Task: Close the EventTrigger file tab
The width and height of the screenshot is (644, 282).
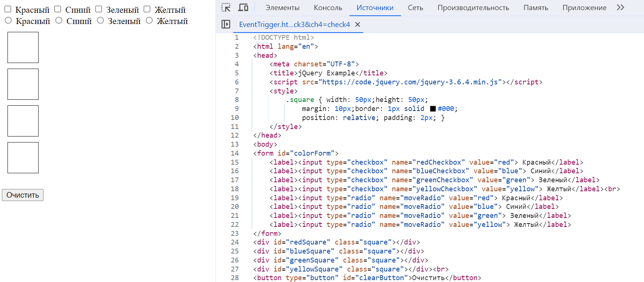Action: [x=358, y=24]
